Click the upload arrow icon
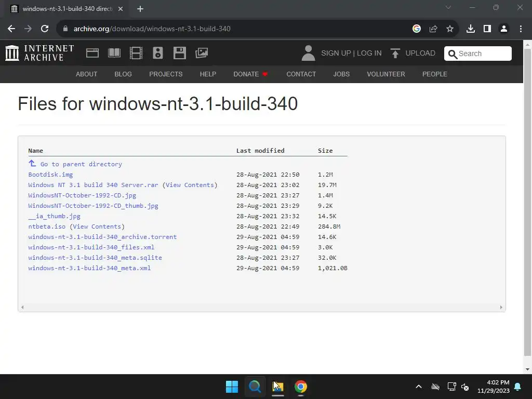Screen dimensions: 532x399 click(x=395, y=54)
